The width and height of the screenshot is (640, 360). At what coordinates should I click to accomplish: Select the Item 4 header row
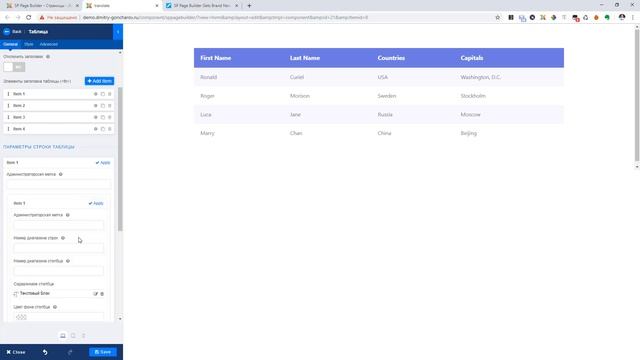coord(59,129)
